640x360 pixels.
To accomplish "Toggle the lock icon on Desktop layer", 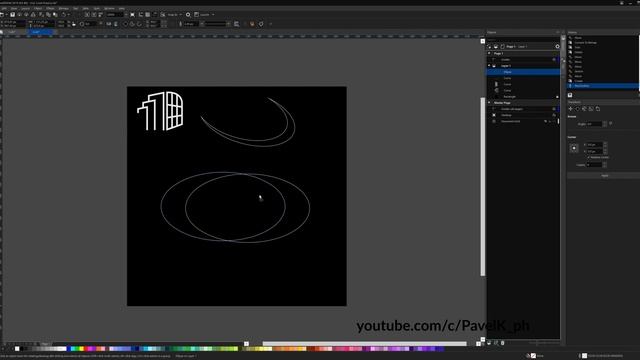I will [x=554, y=115].
